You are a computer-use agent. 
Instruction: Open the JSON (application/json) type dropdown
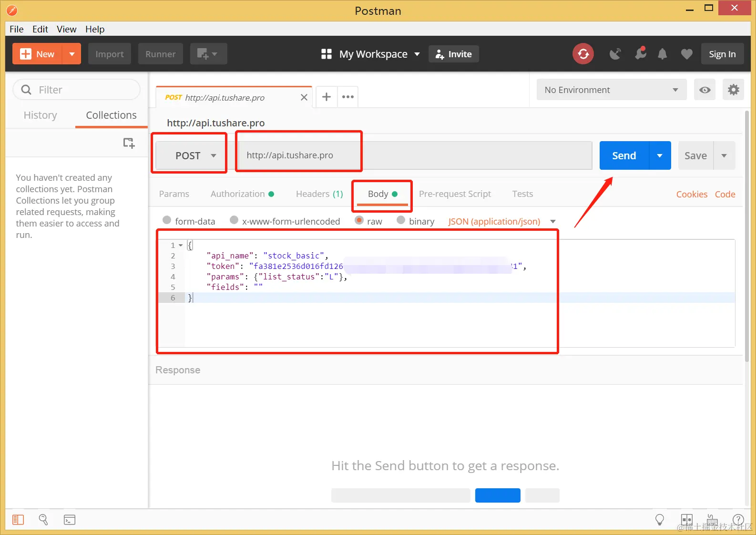click(502, 221)
